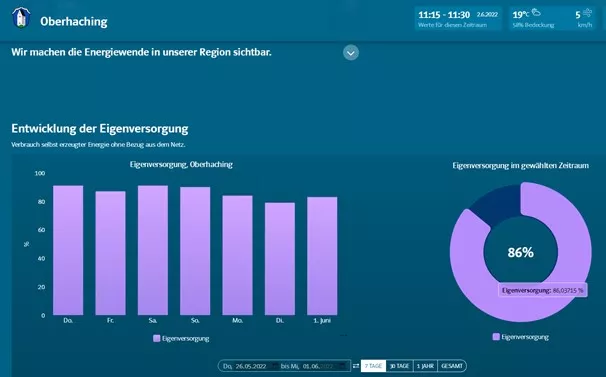The width and height of the screenshot is (606, 377).
Task: Toggle Eigenversorgung legend under bar chart
Action: pos(181,339)
